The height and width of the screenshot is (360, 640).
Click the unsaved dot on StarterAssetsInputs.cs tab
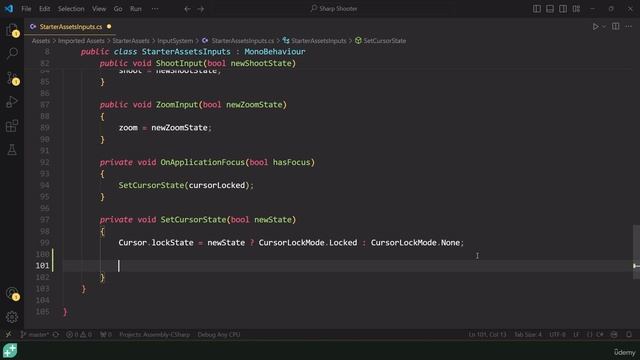(x=109, y=27)
